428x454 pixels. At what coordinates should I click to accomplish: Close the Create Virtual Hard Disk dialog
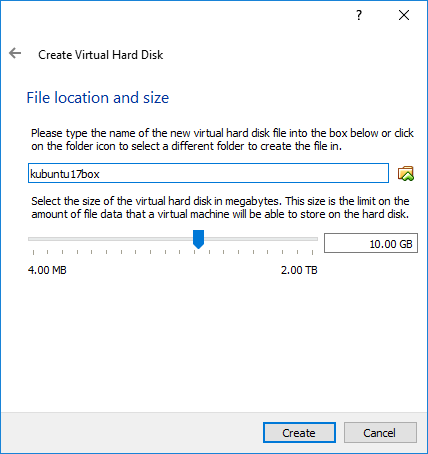pyautogui.click(x=404, y=15)
